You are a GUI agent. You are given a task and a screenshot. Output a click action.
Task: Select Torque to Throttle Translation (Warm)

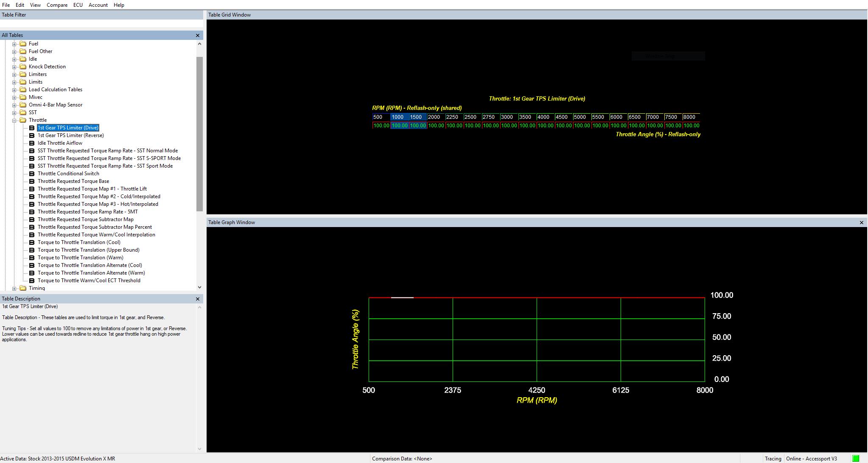click(x=81, y=258)
